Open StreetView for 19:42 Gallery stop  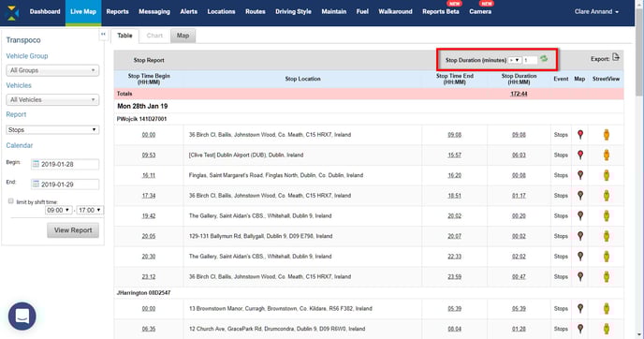pos(607,215)
